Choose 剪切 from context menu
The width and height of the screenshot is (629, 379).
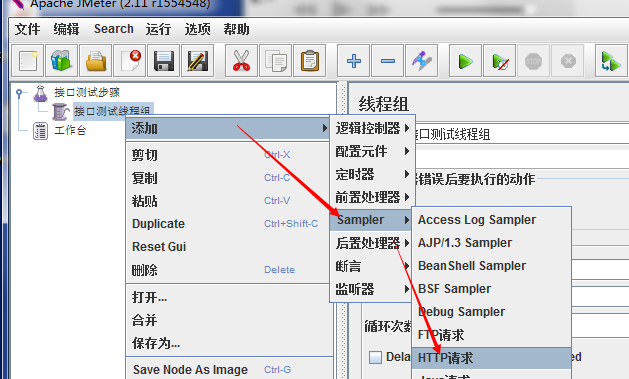click(x=228, y=155)
